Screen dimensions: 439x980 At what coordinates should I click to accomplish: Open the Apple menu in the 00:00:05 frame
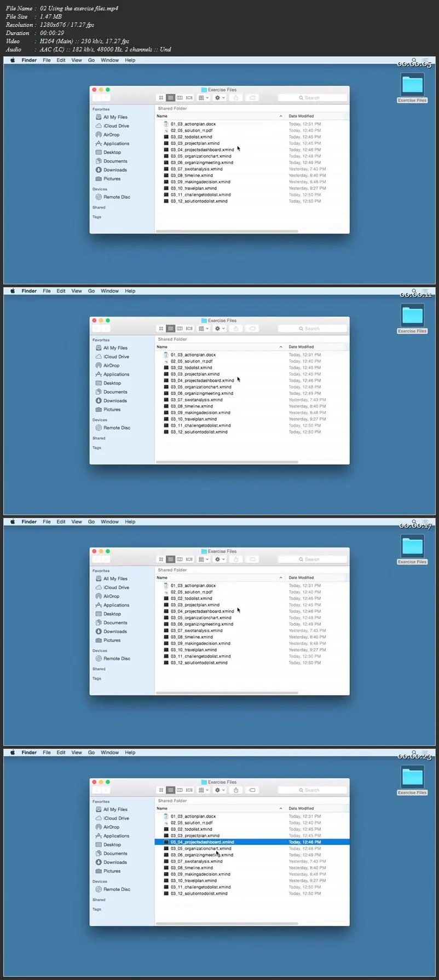(13, 60)
